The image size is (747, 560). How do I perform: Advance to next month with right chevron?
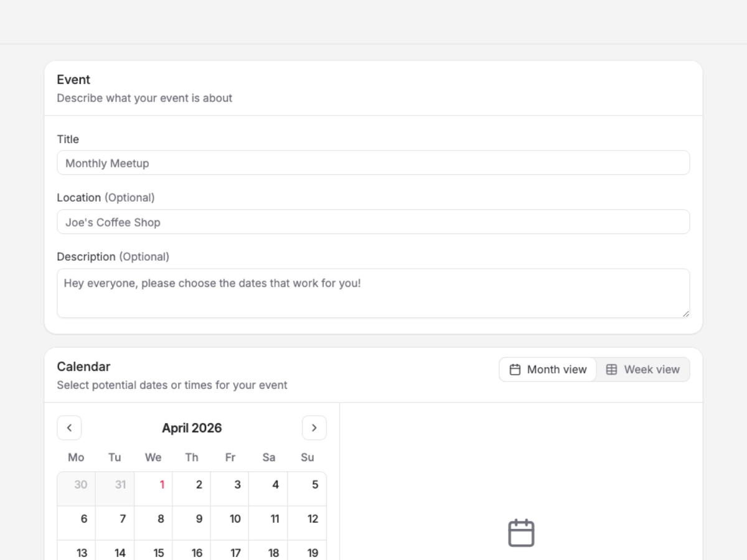314,427
